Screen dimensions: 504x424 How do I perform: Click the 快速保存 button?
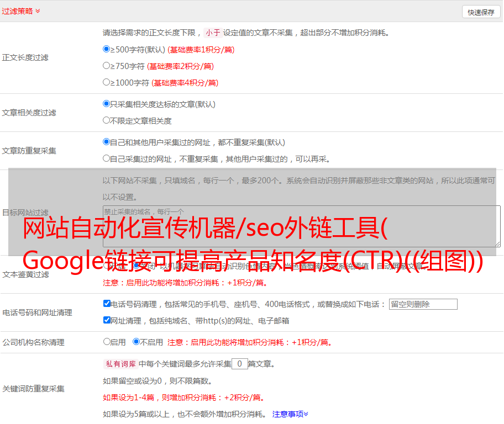(x=480, y=12)
